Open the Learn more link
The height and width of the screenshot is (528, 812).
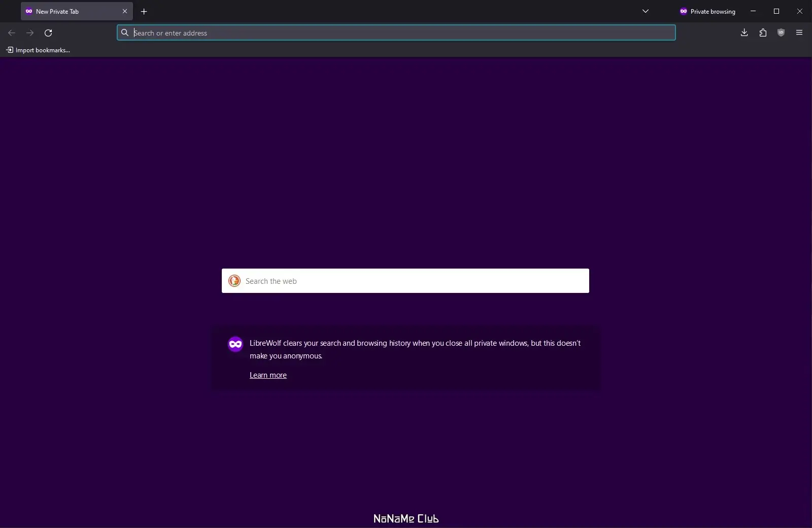pyautogui.click(x=268, y=375)
